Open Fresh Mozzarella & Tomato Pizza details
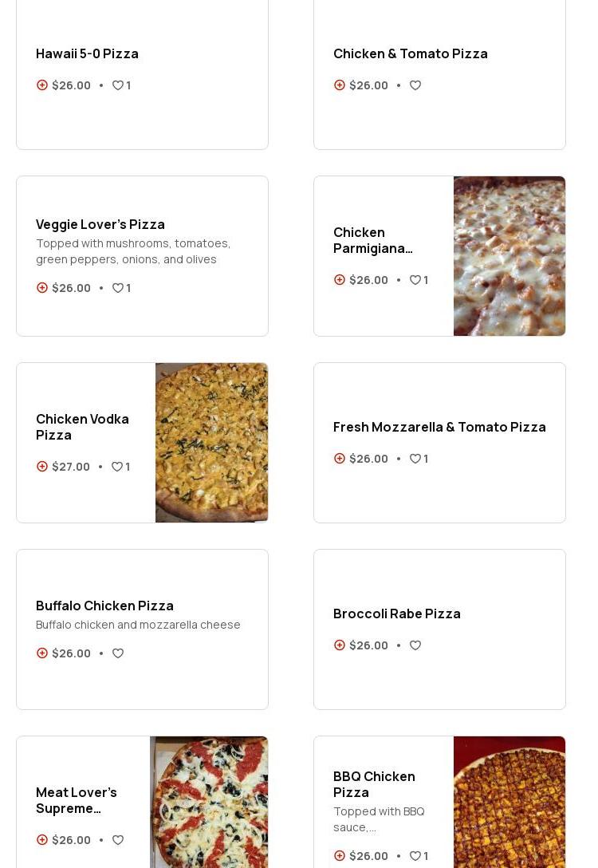Screen dimensions: 598x868 click(x=439, y=427)
